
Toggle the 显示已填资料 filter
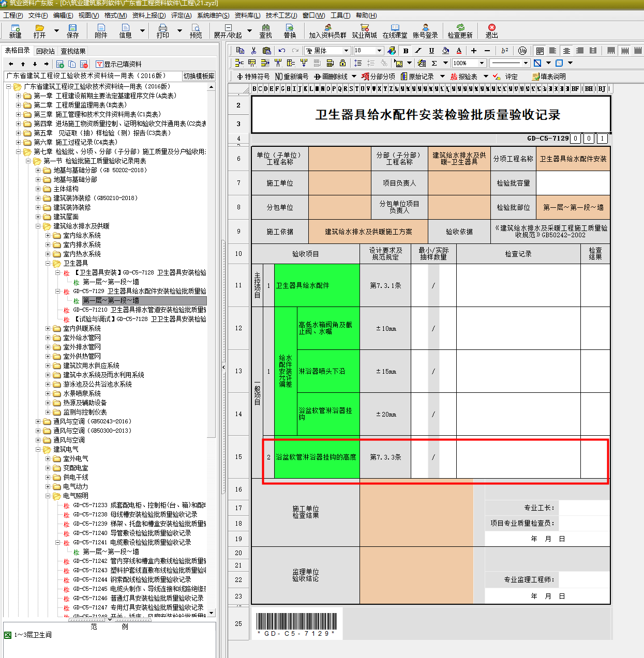[119, 64]
